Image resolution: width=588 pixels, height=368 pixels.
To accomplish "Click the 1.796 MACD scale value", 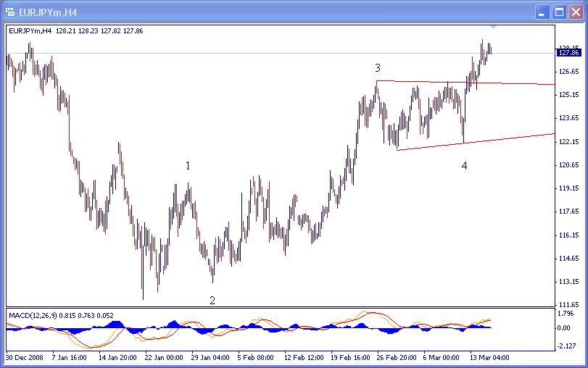I will [566, 313].
